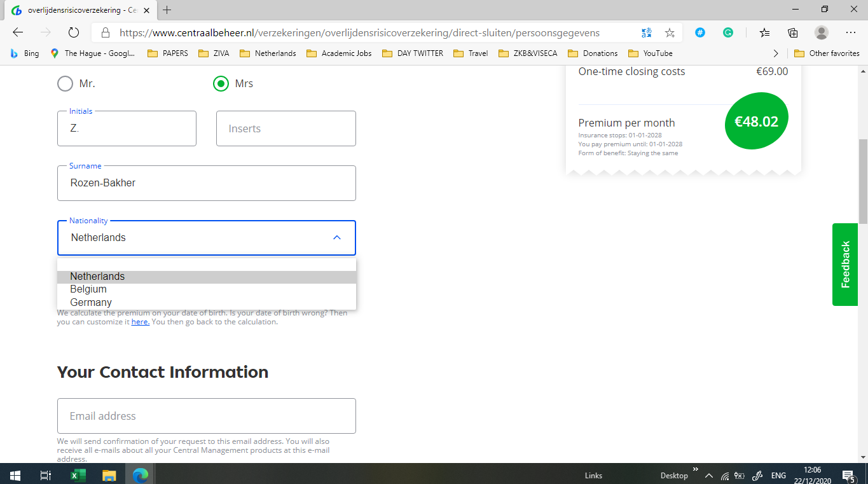
Task: Open File Explorer from the taskbar
Action: (x=109, y=475)
